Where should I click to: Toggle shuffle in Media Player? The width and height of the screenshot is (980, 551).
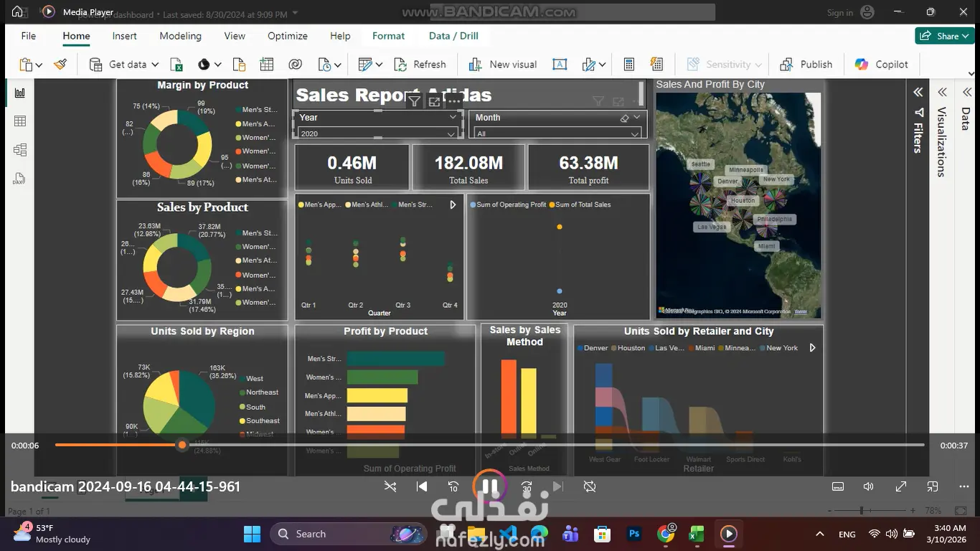[x=390, y=486]
